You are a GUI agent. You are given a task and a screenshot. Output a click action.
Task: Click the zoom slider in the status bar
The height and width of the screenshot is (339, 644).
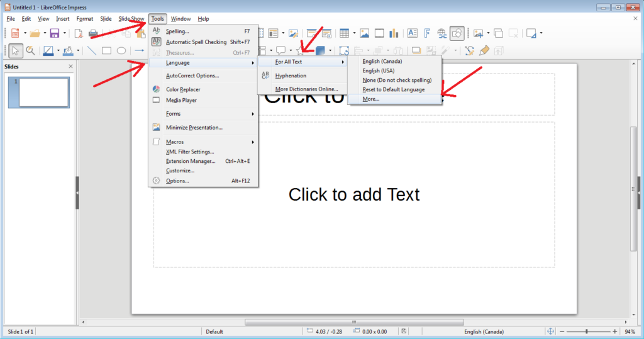pyautogui.click(x=586, y=331)
